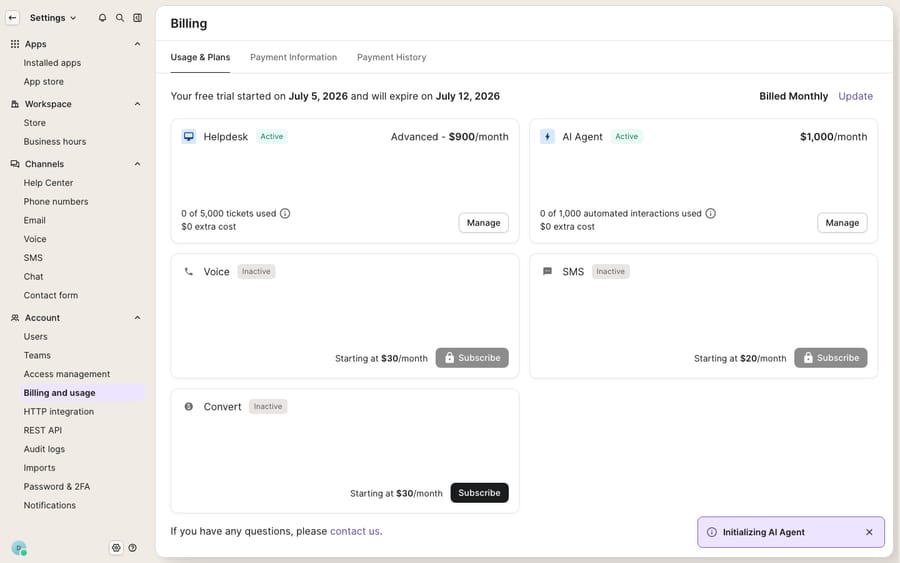The image size is (900, 563).
Task: Go to App store
Action: (44, 81)
